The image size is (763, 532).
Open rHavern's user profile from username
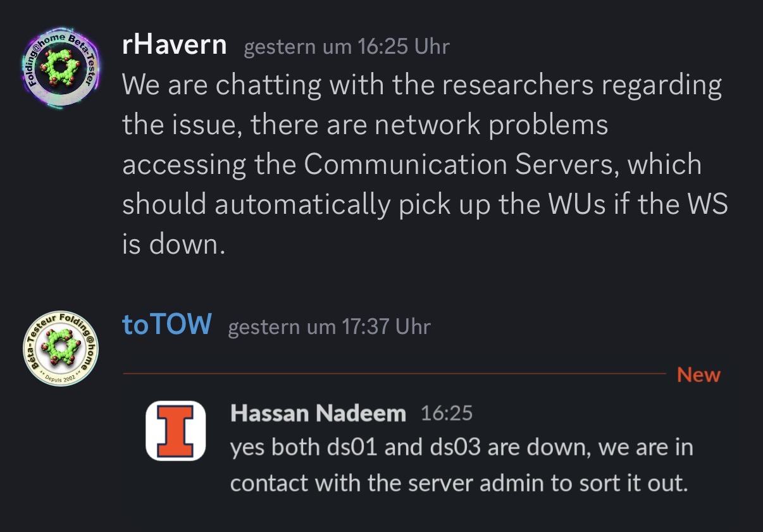(174, 45)
